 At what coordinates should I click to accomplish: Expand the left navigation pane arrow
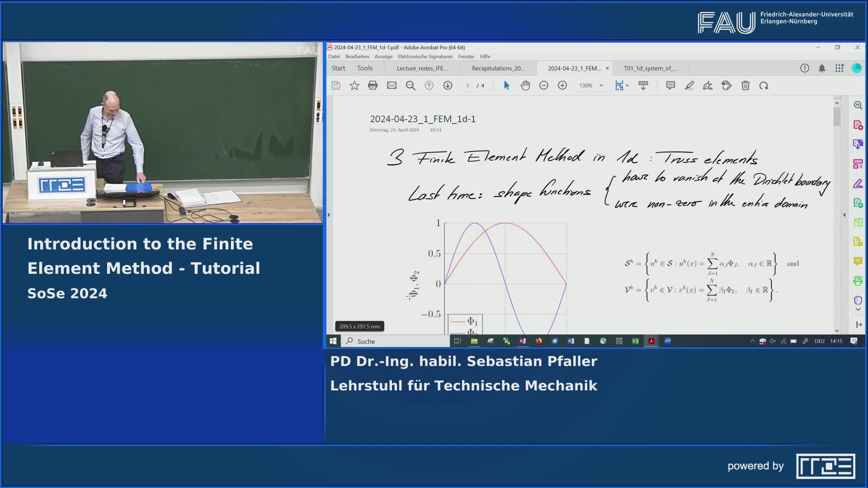329,215
